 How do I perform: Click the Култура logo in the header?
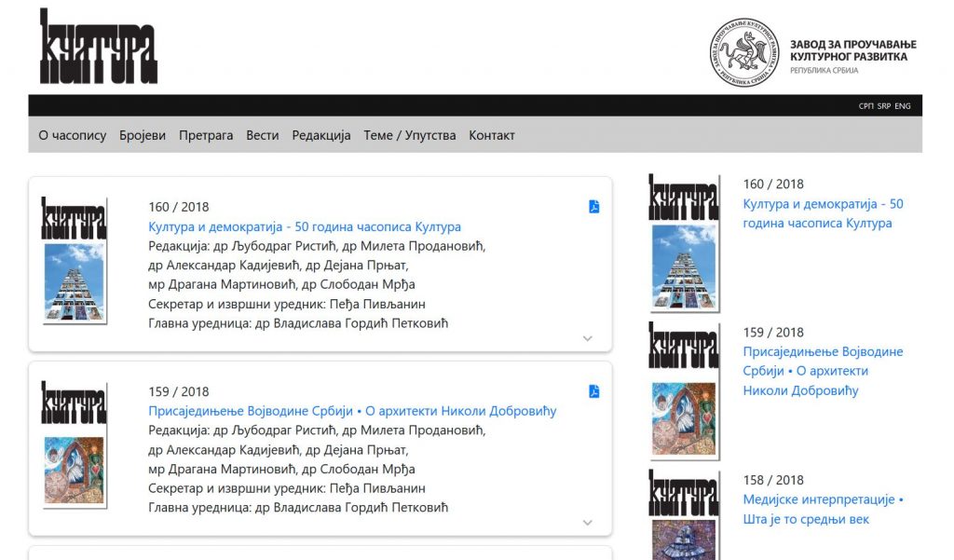tap(98, 48)
